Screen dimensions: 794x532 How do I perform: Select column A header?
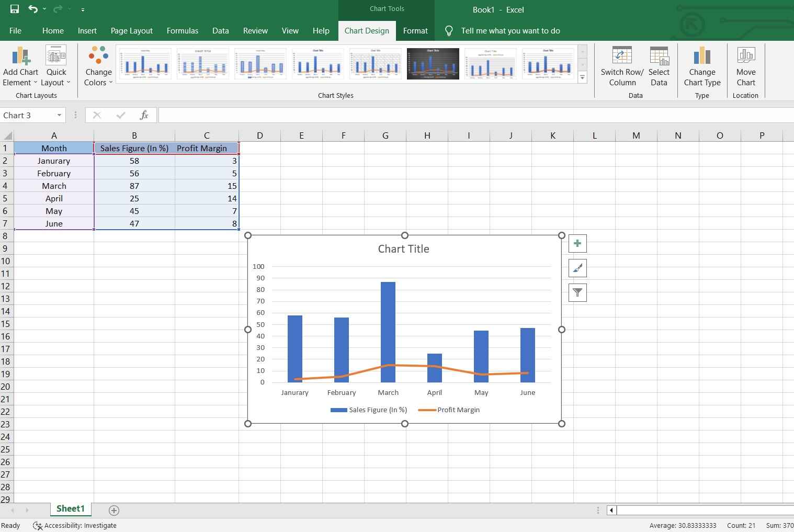pos(54,135)
